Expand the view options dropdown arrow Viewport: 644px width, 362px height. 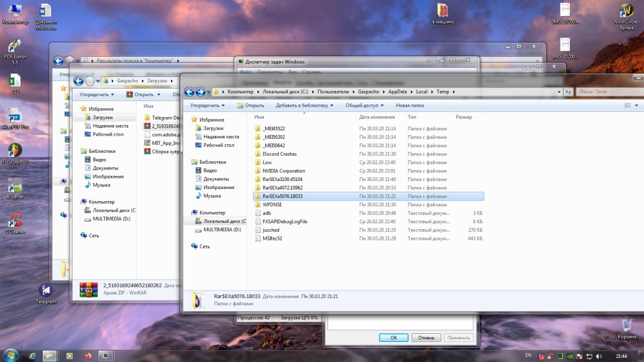click(636, 106)
